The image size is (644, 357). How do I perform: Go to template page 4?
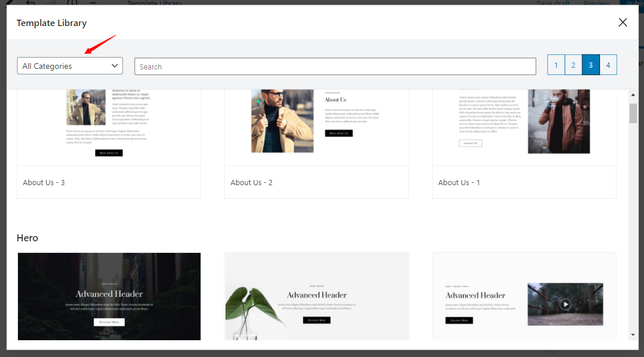click(x=608, y=65)
